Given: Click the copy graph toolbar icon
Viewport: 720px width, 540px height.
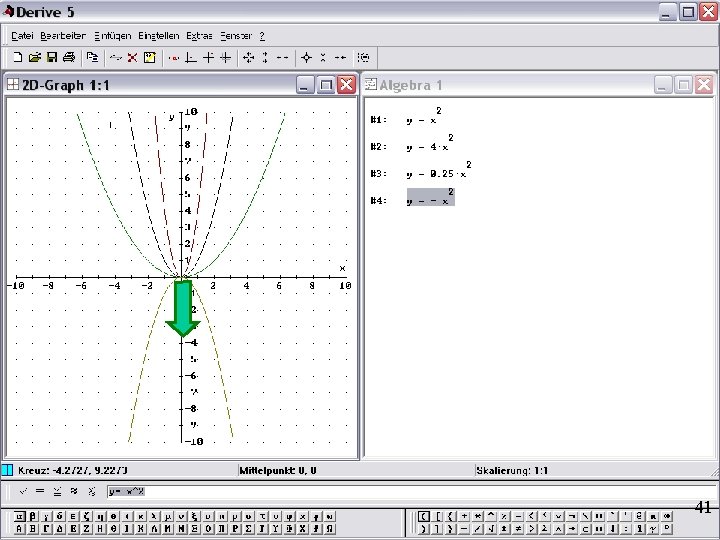Looking at the screenshot, I should pos(92,57).
